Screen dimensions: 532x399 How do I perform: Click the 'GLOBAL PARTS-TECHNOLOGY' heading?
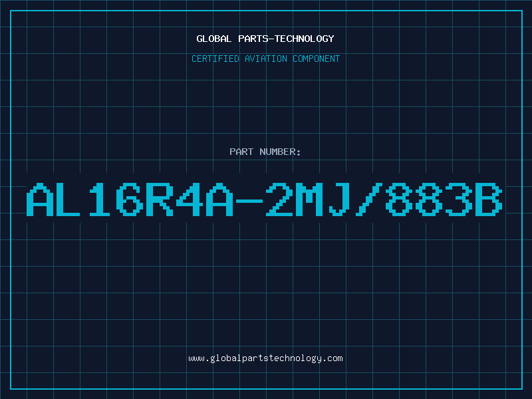265,39
